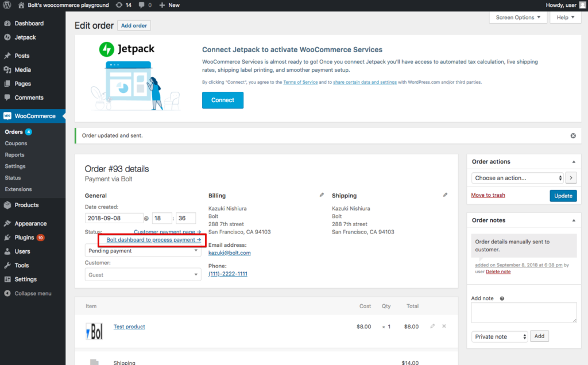588x365 pixels.
Task: Open the Choose an action dropdown
Action: click(516, 178)
